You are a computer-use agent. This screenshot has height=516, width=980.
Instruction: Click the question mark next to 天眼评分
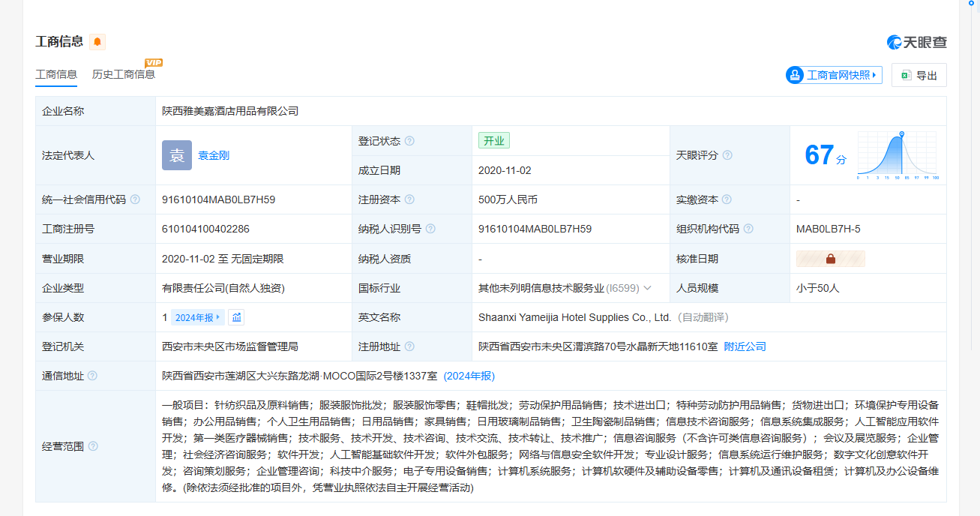[x=727, y=155]
